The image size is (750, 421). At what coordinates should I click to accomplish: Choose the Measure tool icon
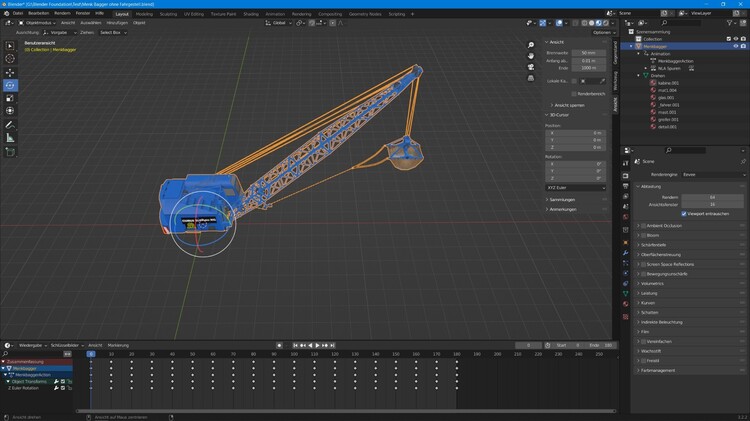coord(11,137)
